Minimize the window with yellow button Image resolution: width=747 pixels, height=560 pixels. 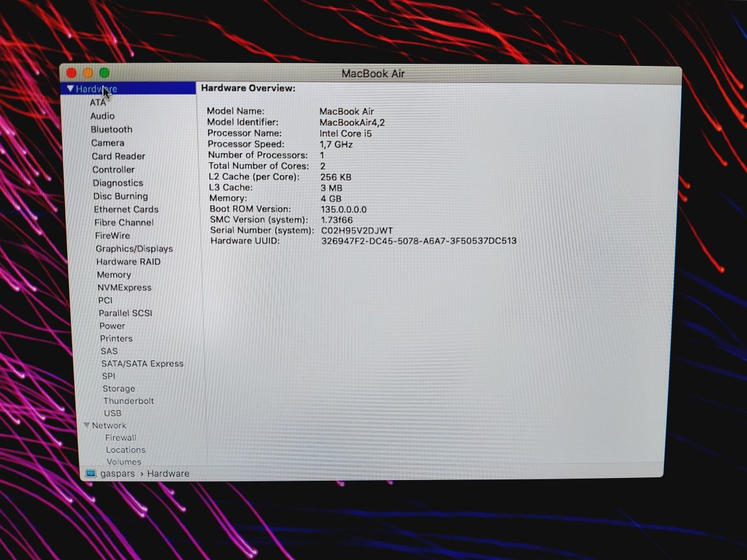point(88,73)
